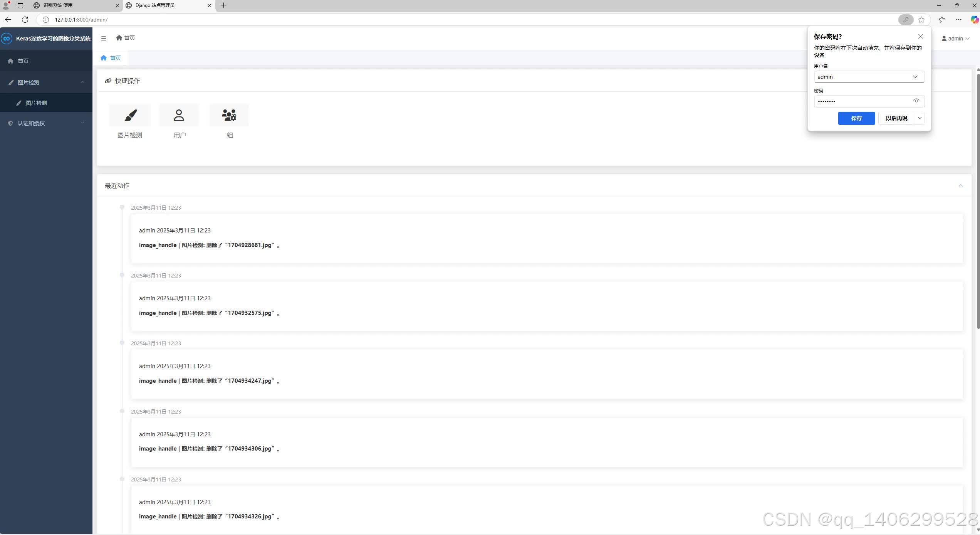The height and width of the screenshot is (535, 980).
Task: Open the Copilot icon in browser toolbar
Action: click(x=974, y=20)
